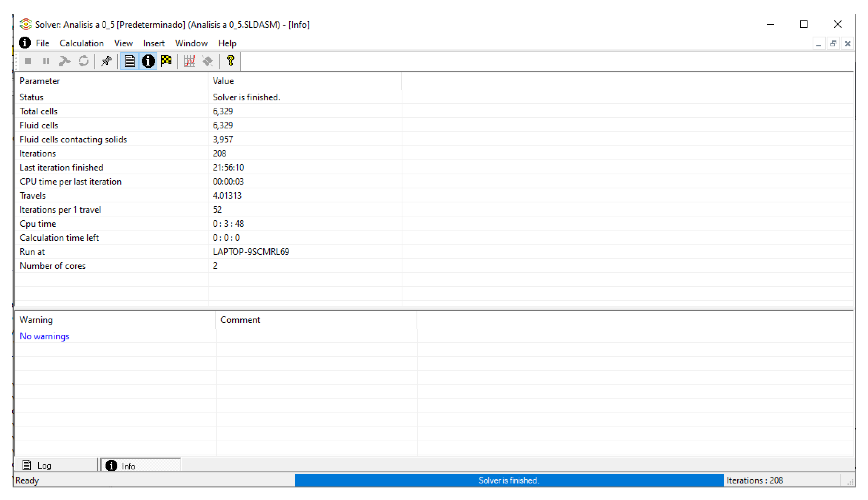Click the pushpin icon in toolbar
The width and height of the screenshot is (868, 500).
tap(106, 61)
